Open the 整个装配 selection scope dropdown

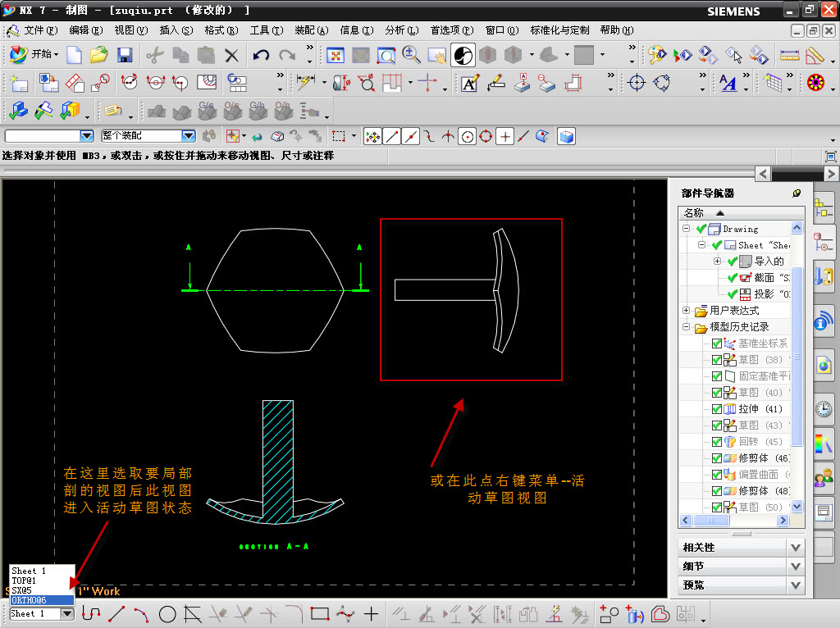(x=188, y=136)
